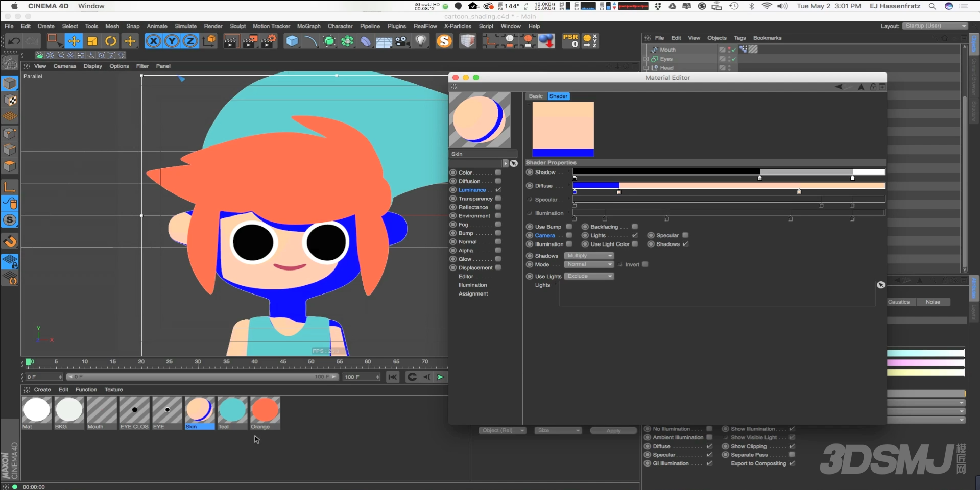The image size is (980, 490).
Task: Switch to the Basic tab
Action: (x=536, y=96)
